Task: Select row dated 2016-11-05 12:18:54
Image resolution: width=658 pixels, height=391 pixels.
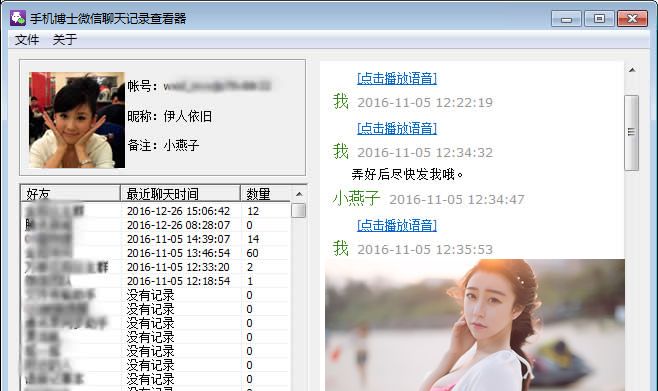Action: tap(155, 281)
